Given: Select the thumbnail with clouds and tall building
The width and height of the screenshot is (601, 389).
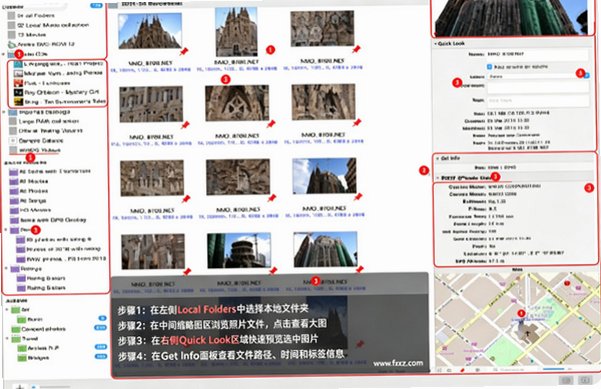Looking at the screenshot, I should pyautogui.click(x=324, y=176).
